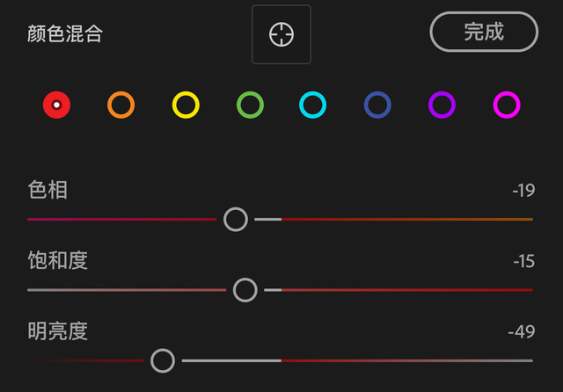Click the luminance value -49

point(522,331)
